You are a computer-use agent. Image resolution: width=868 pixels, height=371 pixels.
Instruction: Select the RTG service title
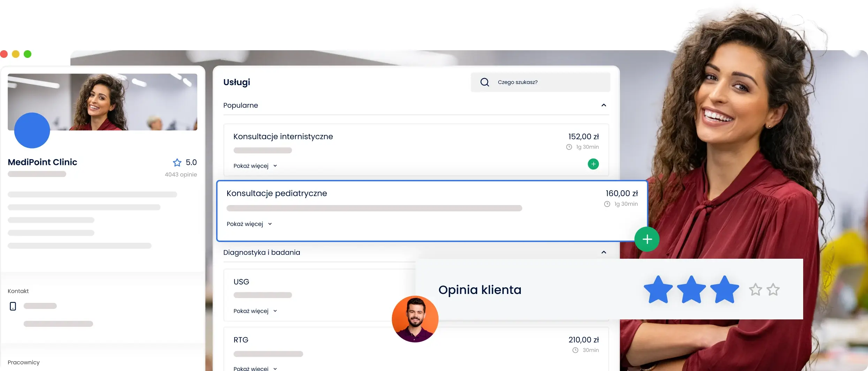click(241, 340)
